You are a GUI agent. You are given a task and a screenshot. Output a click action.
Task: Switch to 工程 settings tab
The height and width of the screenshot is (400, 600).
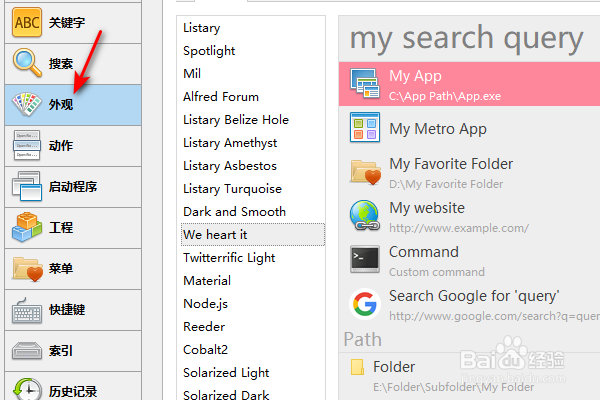tap(73, 228)
